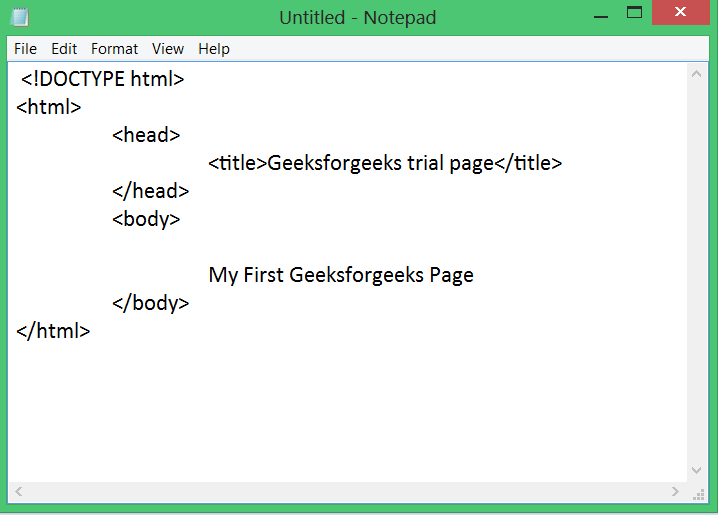Screen dimensions: 718x515
Task: Click the My First Geeksforgeeks Page line
Action: (x=341, y=275)
